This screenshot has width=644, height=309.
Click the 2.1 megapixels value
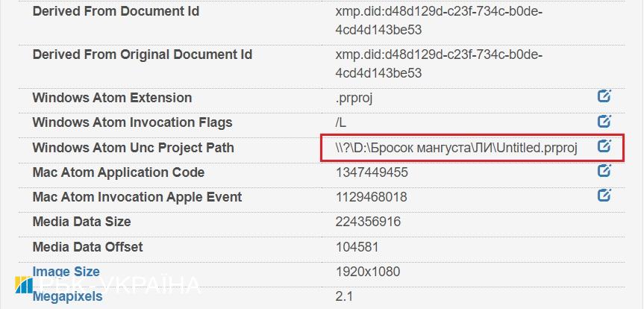click(344, 296)
